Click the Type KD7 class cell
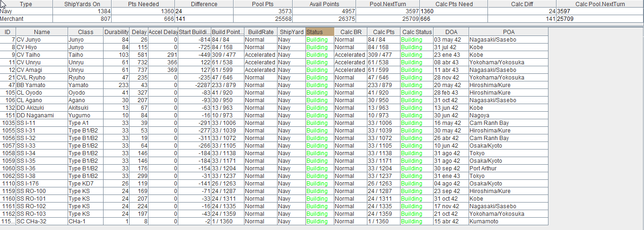Viewport: 644px width, 230px height. pyautogui.click(x=86, y=184)
